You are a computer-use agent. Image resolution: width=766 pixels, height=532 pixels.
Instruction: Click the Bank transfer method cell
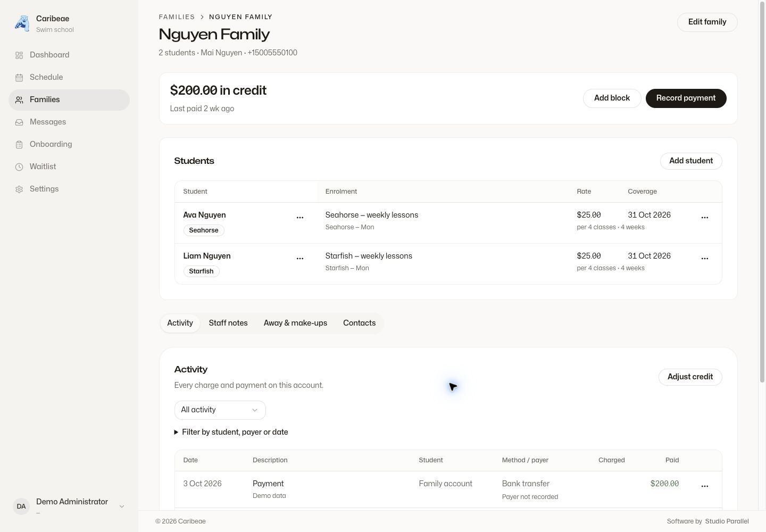click(x=526, y=484)
